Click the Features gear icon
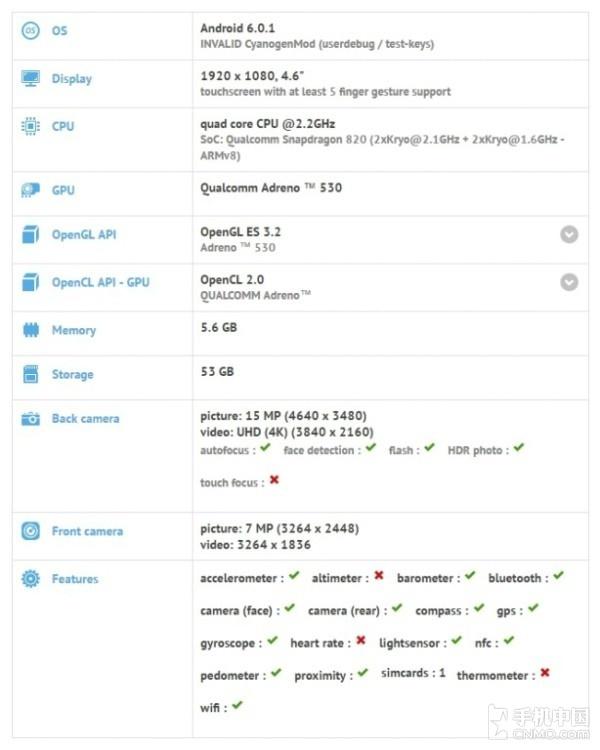 pyautogui.click(x=31, y=579)
